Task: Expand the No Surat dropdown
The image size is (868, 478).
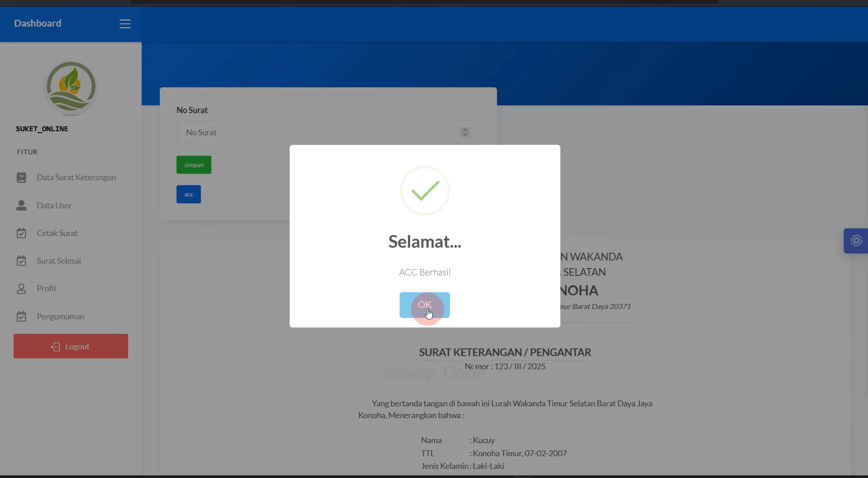Action: click(x=328, y=132)
